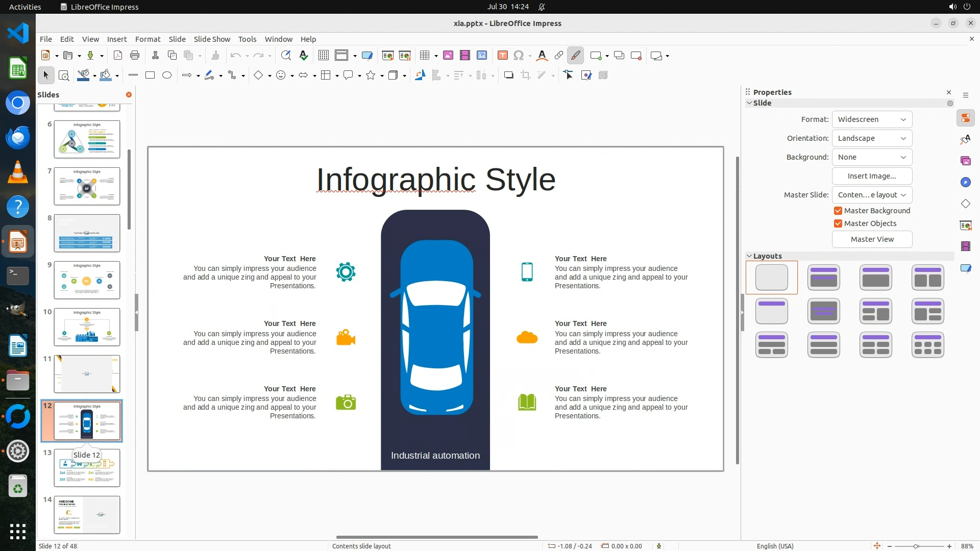
Task: Select the Rectangle shape tool
Action: 150,76
